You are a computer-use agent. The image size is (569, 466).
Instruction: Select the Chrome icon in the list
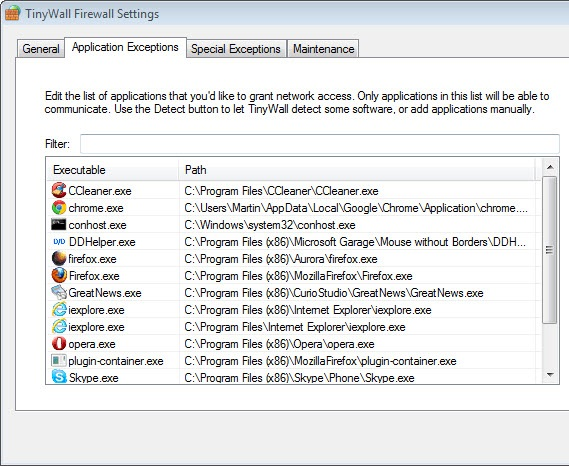coord(59,208)
